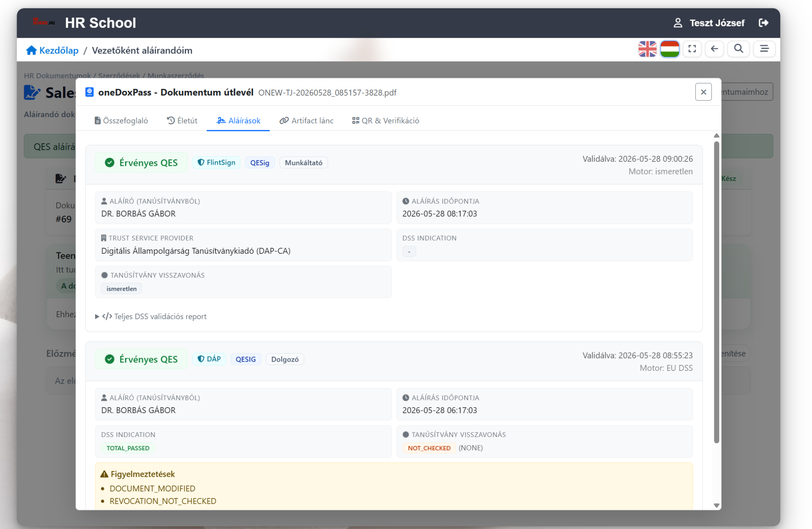Viewport: 812px width, 529px height.
Task: Click Validálva 2026-05-28 08:55:23 timestamp
Action: [x=638, y=356]
